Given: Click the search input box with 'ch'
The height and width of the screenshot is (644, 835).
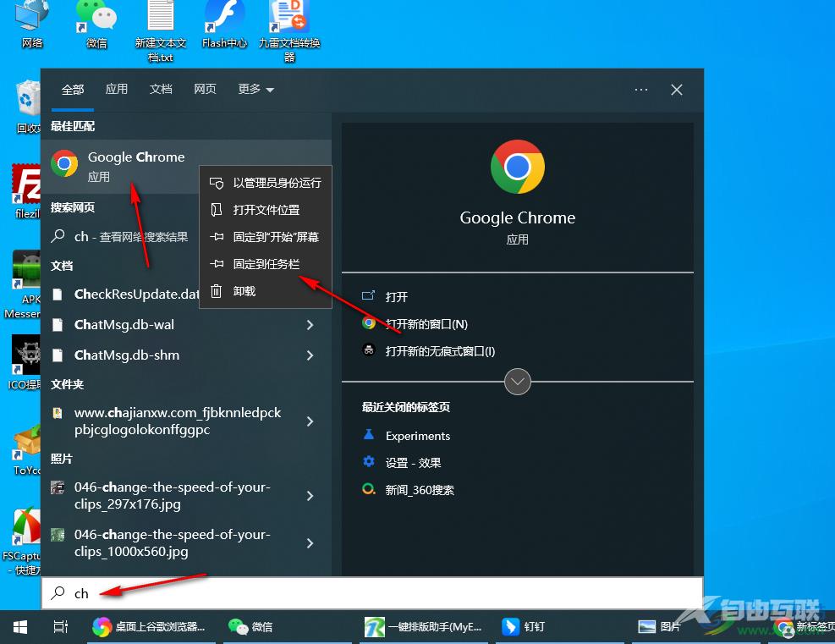Looking at the screenshot, I should tap(372, 593).
